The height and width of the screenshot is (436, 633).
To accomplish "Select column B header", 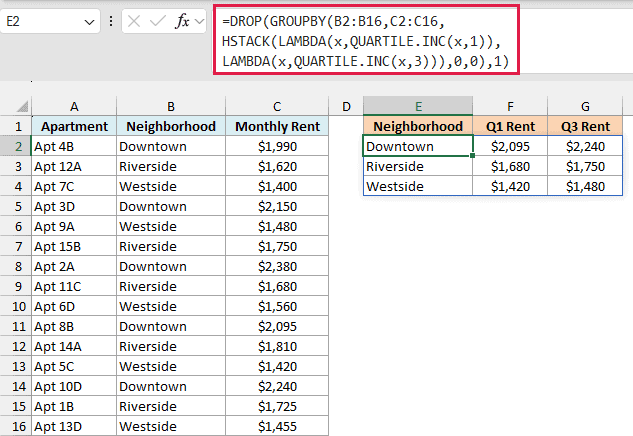I will click(171, 106).
